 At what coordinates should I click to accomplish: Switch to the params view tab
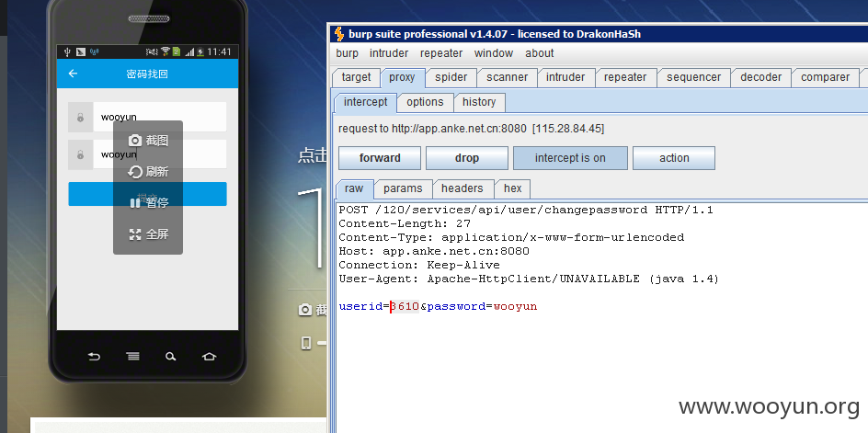(x=403, y=188)
